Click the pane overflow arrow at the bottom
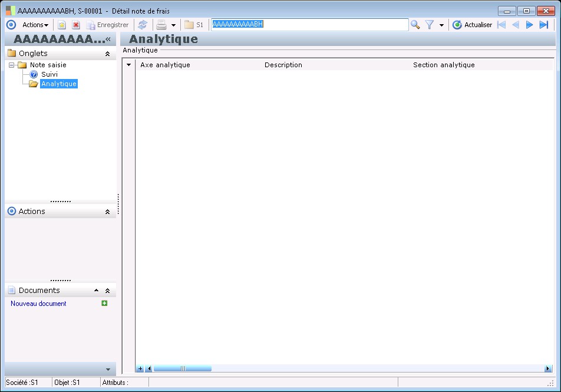Image resolution: width=561 pixels, height=392 pixels. point(108,370)
